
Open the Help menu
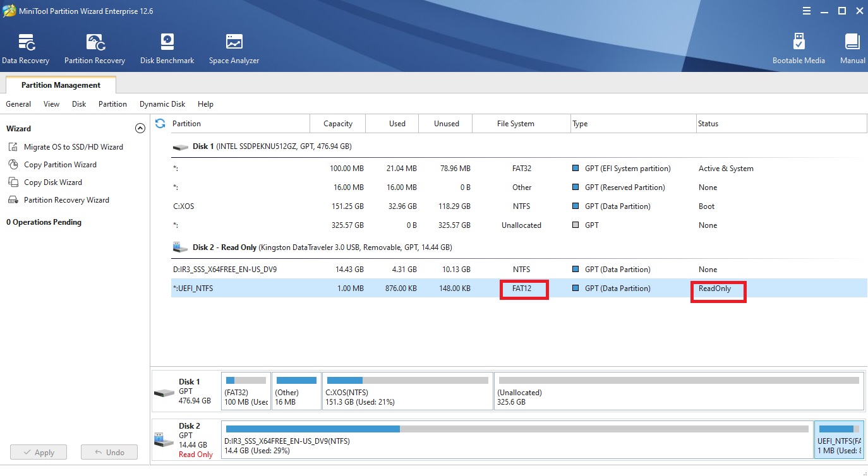point(205,104)
